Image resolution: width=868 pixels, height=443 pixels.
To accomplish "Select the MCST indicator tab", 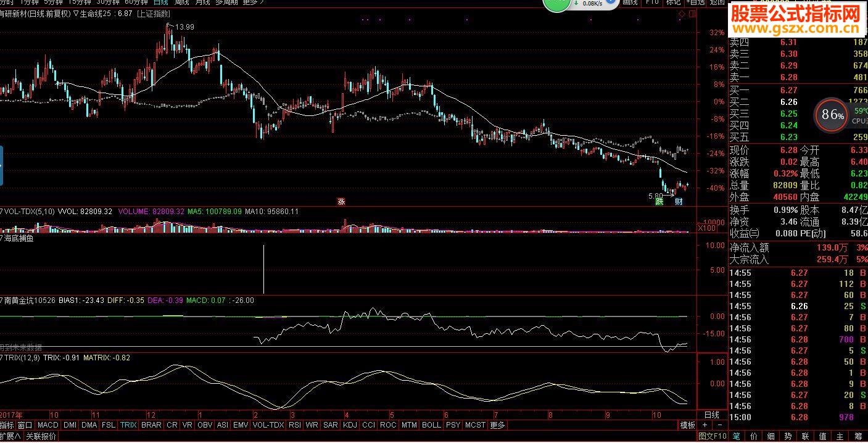I will point(475,425).
